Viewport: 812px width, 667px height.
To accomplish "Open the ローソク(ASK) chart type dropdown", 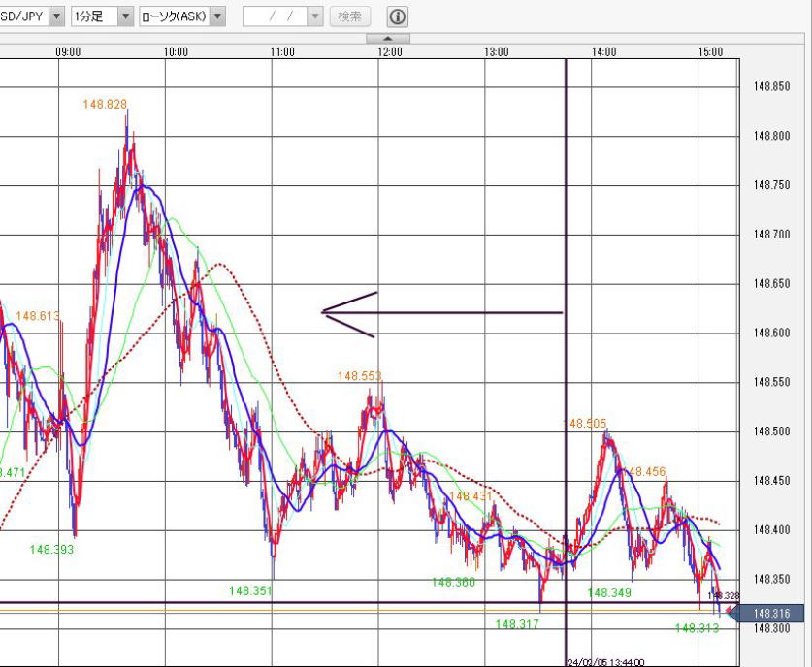I will click(x=217, y=16).
